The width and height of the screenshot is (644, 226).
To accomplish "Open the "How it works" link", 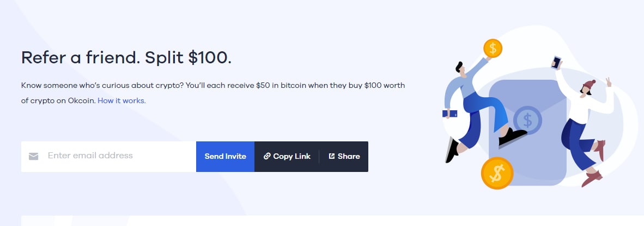I will 121,100.
